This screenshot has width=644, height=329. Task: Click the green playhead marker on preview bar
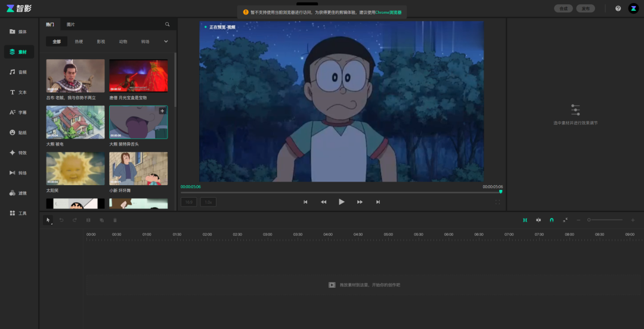point(501,192)
